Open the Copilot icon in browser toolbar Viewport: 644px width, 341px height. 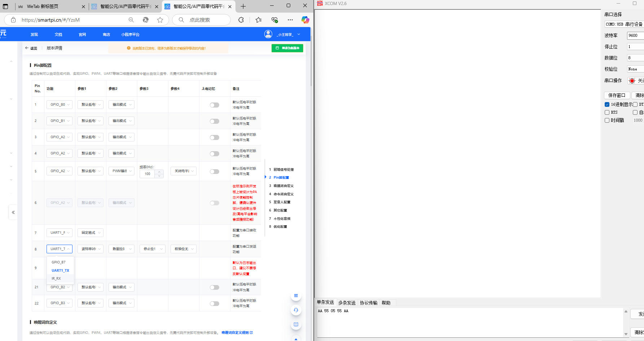(x=305, y=20)
